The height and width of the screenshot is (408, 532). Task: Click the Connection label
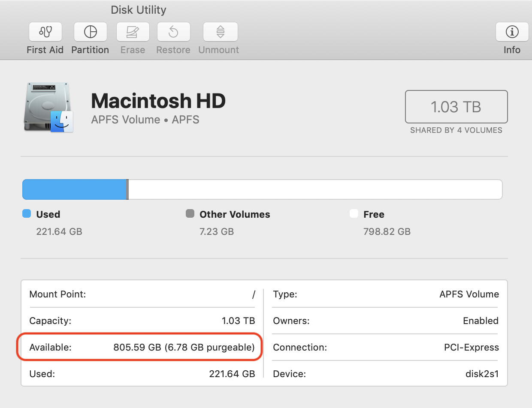click(300, 347)
